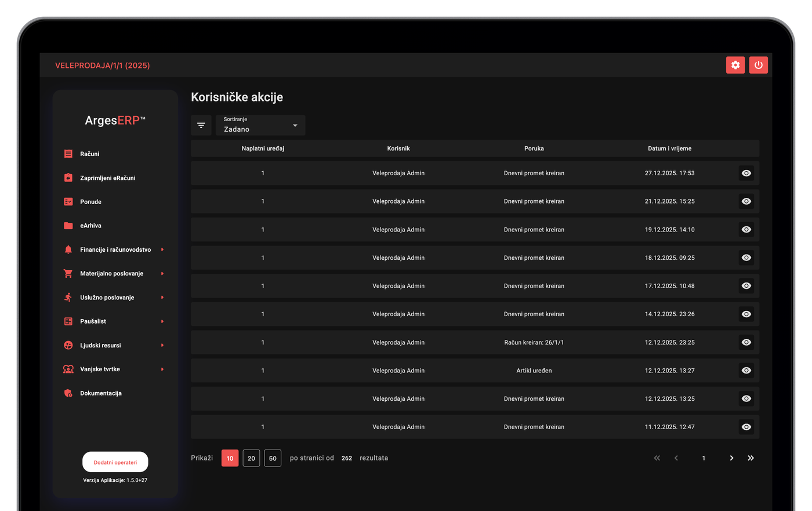Click the Naplatni uređaj column header
812x511 pixels.
263,148
